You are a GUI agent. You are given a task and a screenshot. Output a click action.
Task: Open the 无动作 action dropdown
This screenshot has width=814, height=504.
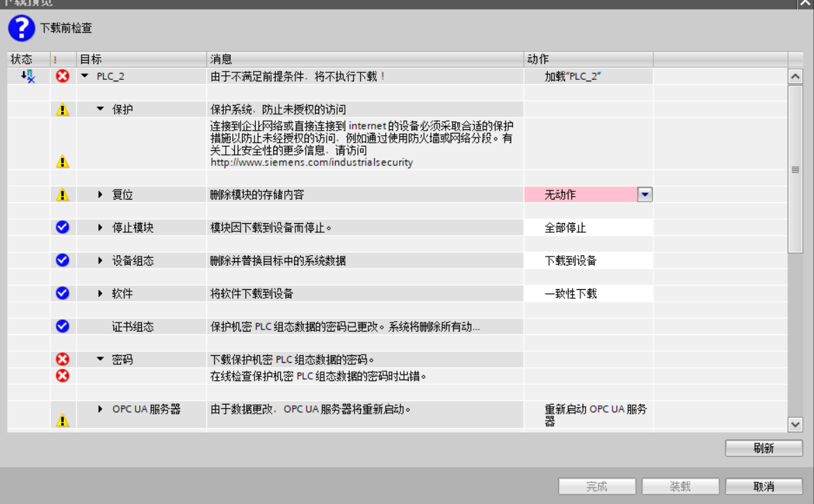pos(644,195)
